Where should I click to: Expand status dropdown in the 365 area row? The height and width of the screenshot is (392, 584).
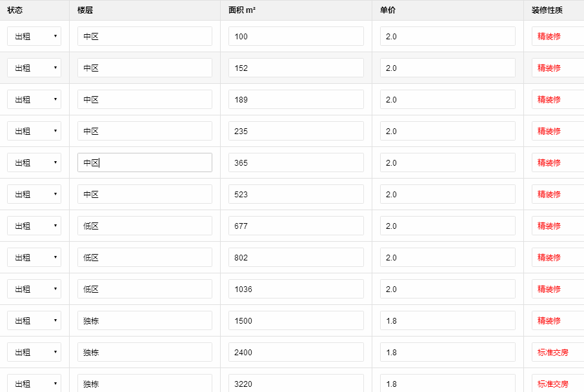coord(34,162)
